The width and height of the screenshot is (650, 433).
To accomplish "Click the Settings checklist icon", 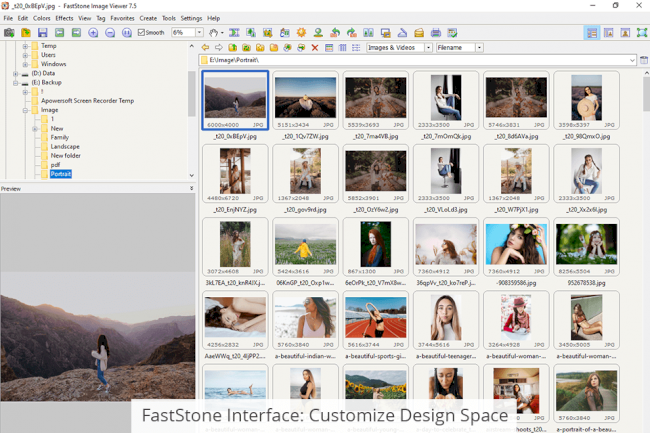I will [x=452, y=32].
